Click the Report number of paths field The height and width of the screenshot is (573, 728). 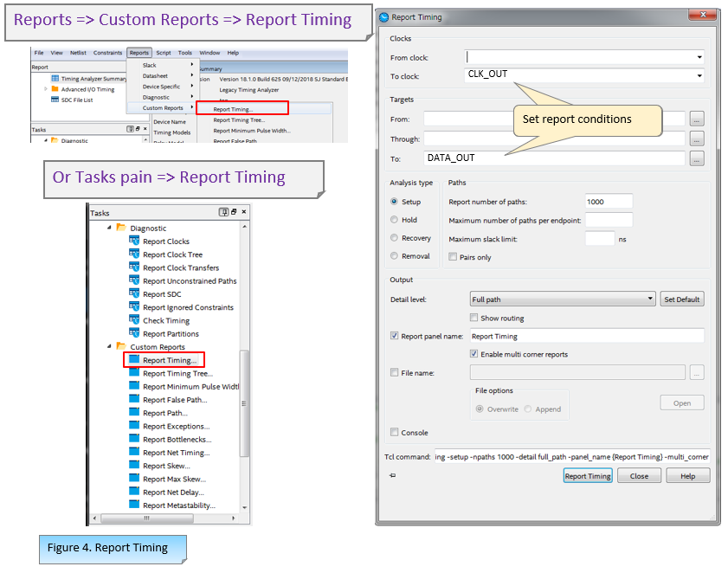[x=609, y=202]
